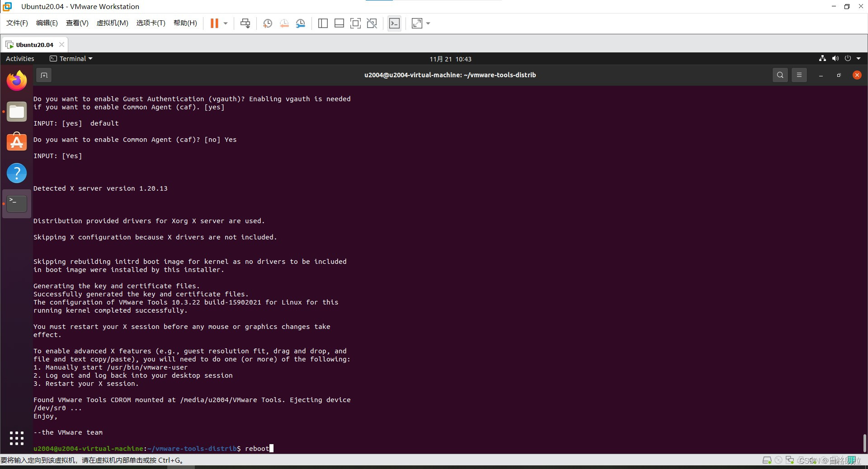Screen dimensions: 868x469
Task: Open the 文件(F) menu
Action: [x=17, y=23]
